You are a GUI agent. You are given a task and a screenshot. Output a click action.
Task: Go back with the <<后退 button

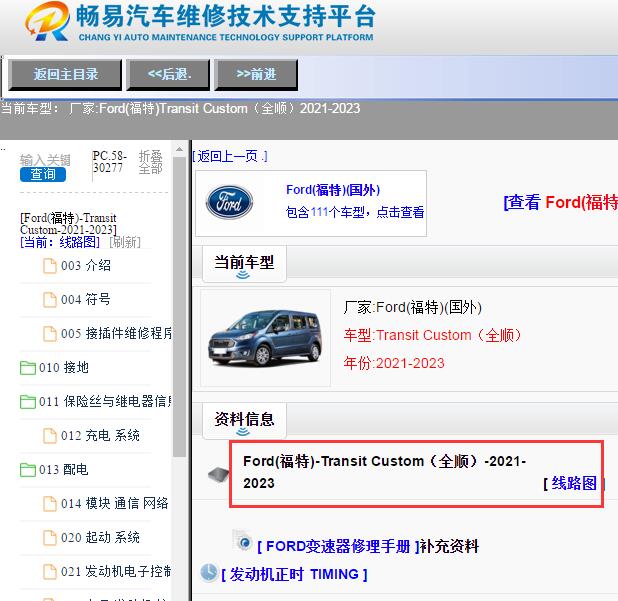tap(168, 75)
